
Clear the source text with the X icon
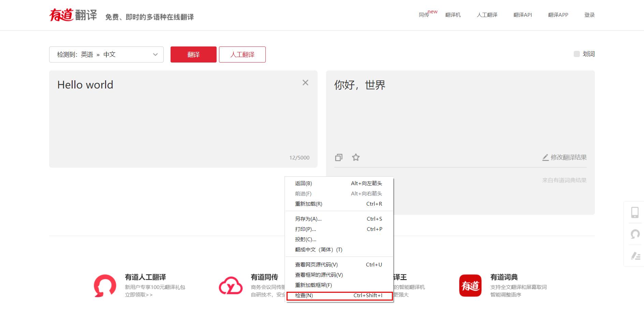[x=305, y=83]
